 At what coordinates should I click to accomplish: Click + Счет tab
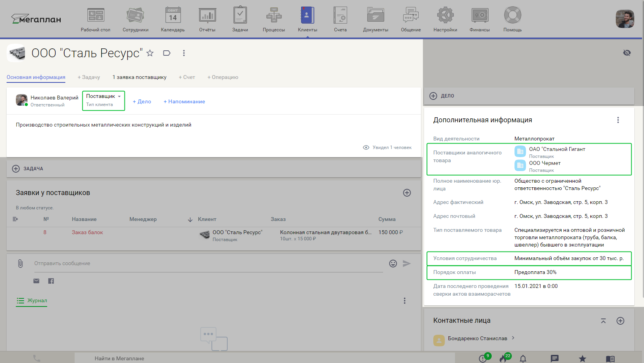(187, 77)
